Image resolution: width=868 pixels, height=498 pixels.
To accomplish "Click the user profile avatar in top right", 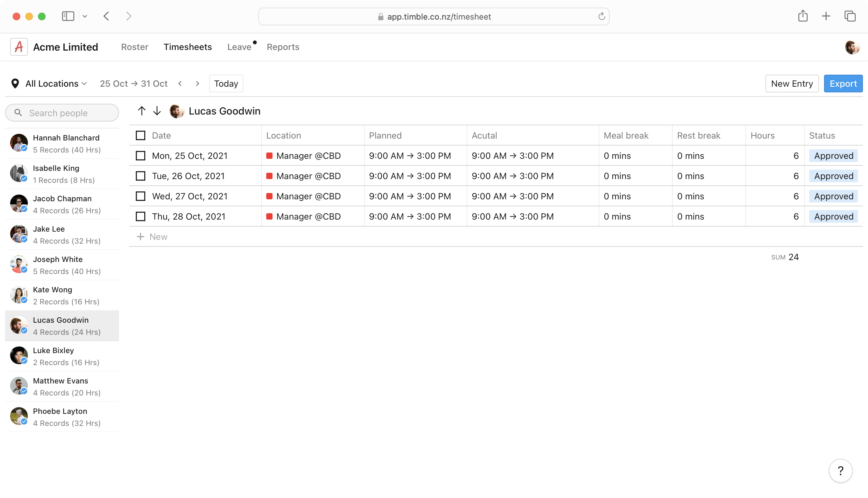I will point(852,47).
